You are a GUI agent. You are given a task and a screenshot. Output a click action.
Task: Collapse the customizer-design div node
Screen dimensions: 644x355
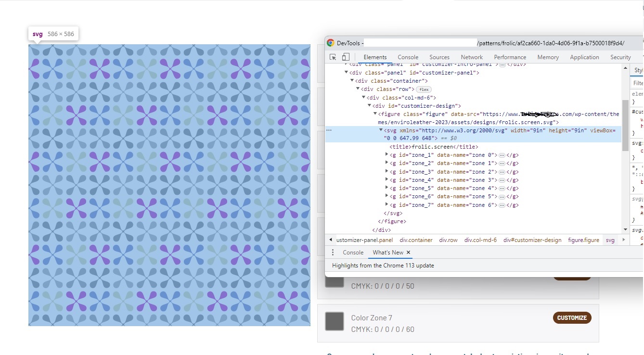[369, 106]
